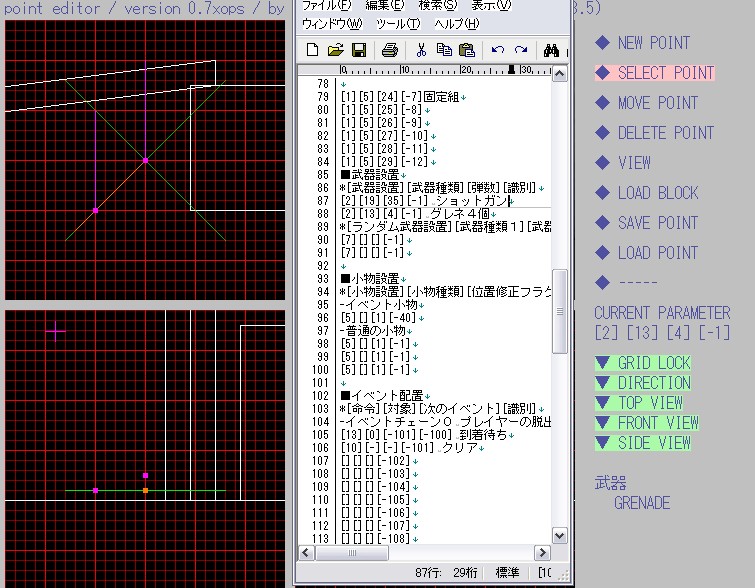Click the new document icon in editor toolbar
This screenshot has width=755, height=588.
point(313,50)
